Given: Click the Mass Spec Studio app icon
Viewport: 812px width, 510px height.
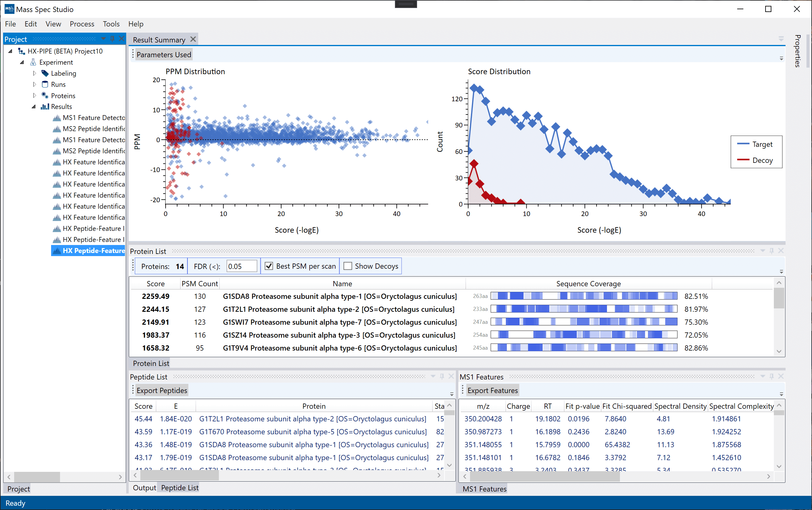Looking at the screenshot, I should 9,9.
